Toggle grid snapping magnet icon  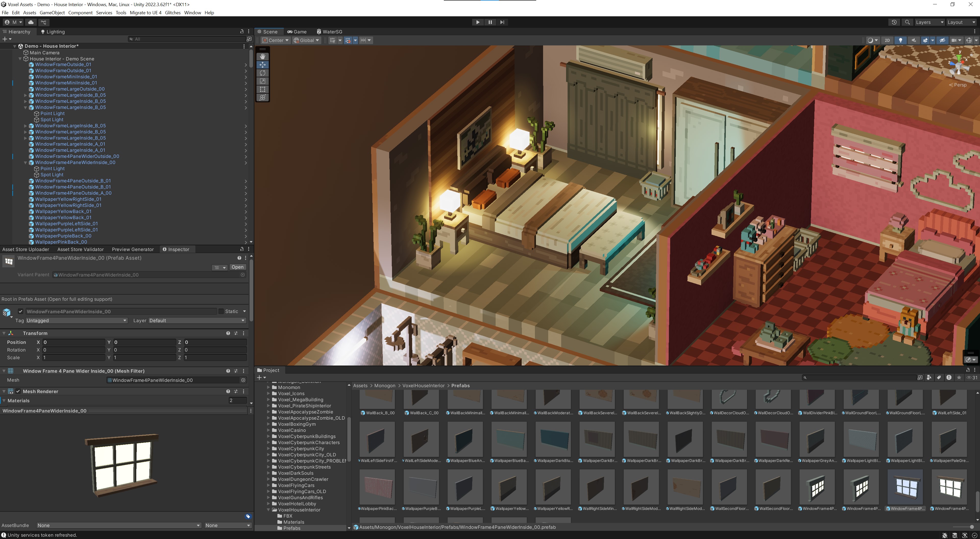(347, 40)
